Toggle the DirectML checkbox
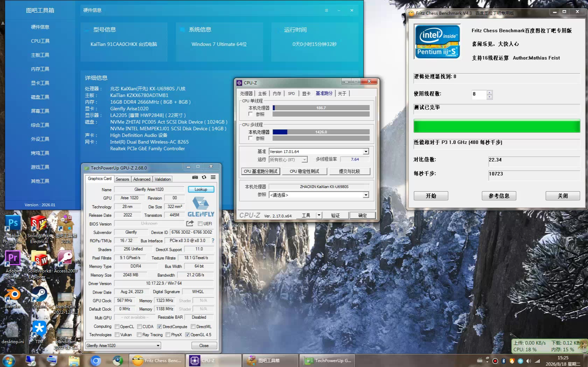Image resolution: width=588 pixels, height=367 pixels. (x=193, y=327)
